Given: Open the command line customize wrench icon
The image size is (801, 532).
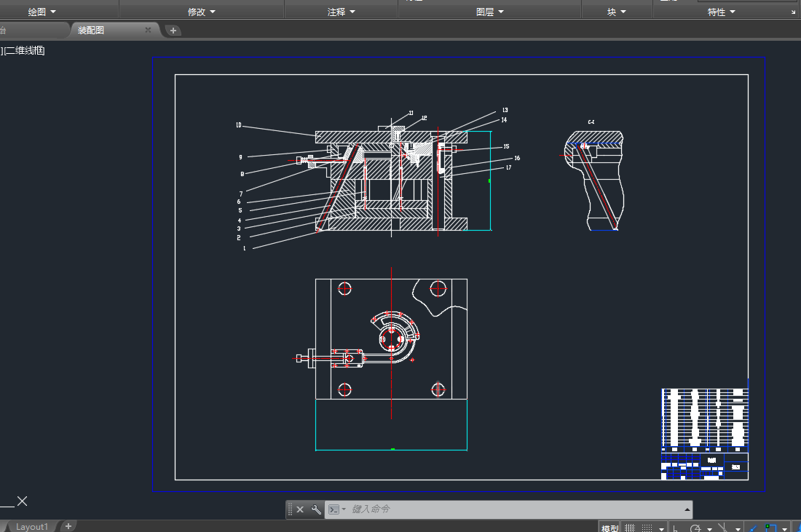Looking at the screenshot, I should pyautogui.click(x=316, y=509).
